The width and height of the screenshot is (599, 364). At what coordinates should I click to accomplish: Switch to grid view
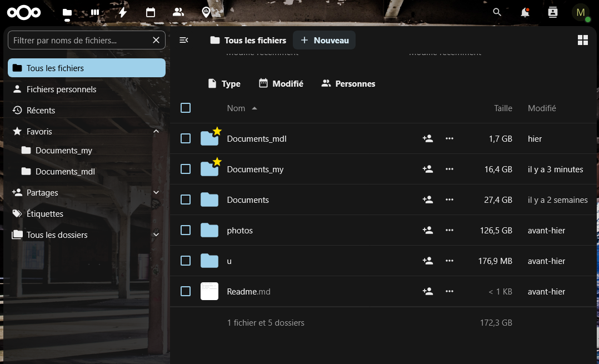coord(583,40)
